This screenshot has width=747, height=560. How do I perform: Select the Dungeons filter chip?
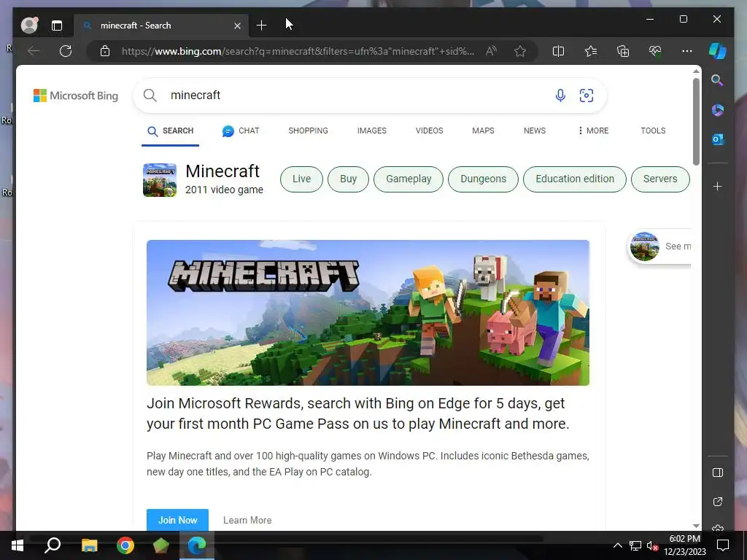[x=483, y=179]
